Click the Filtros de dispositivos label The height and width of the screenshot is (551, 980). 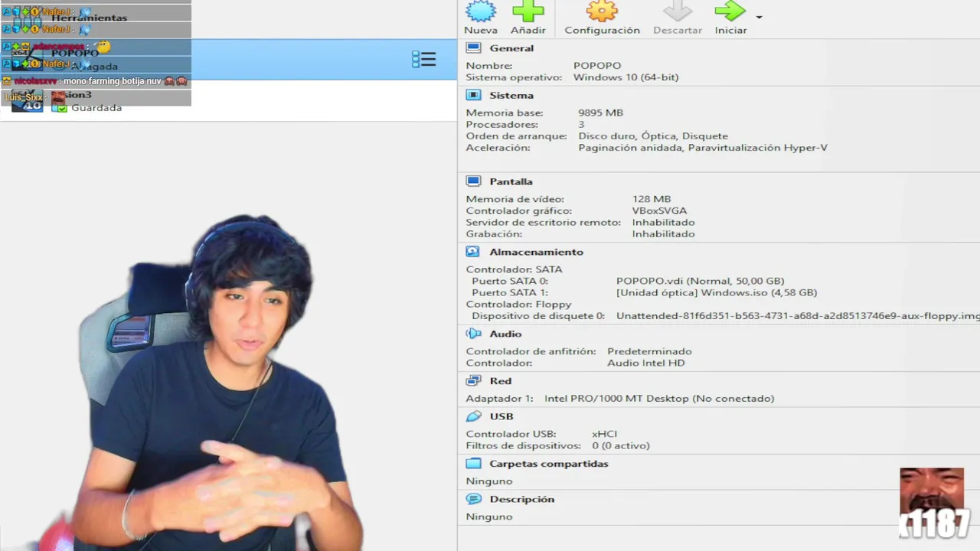tap(524, 445)
